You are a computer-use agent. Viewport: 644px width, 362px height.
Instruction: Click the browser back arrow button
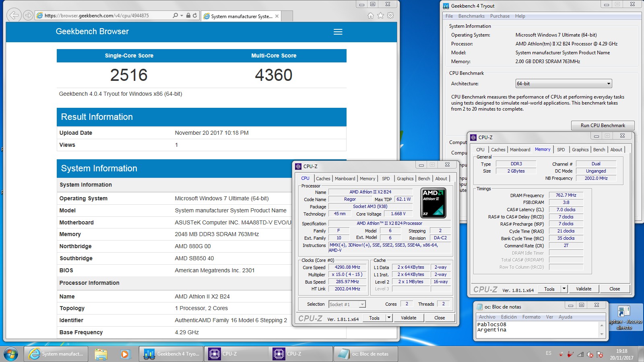[14, 15]
